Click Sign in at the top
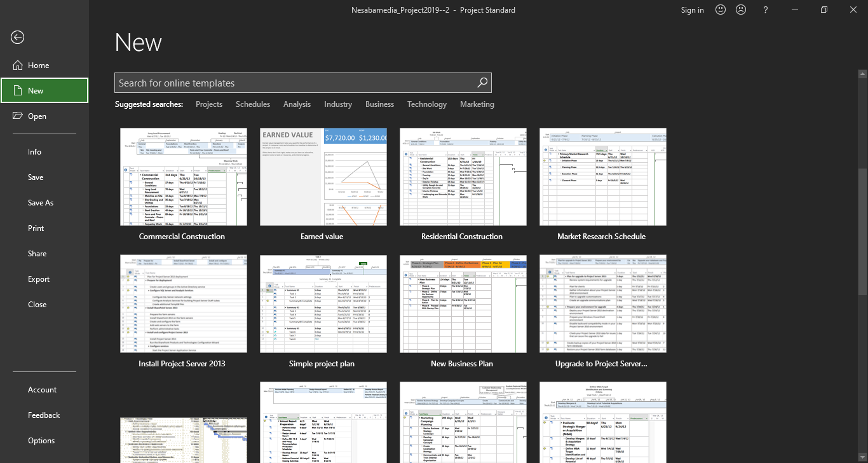Viewport: 868px width, 463px height. tap(692, 10)
